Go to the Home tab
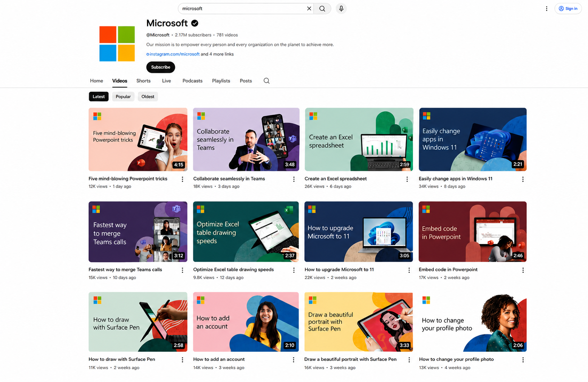 (96, 81)
